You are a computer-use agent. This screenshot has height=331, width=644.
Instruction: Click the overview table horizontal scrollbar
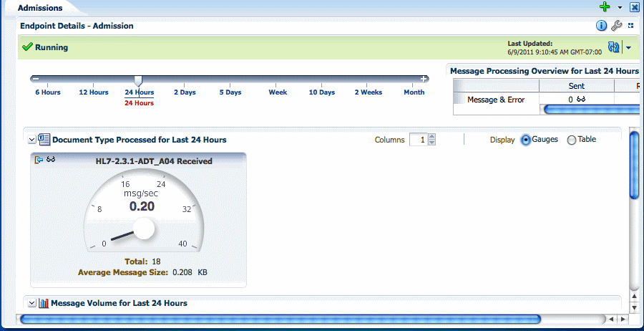[x=592, y=110]
